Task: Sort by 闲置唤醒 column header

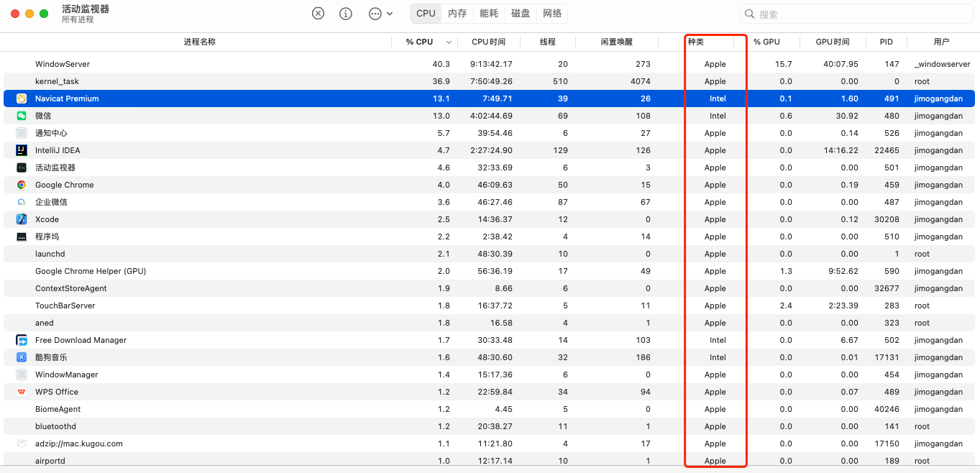Action: pos(617,42)
